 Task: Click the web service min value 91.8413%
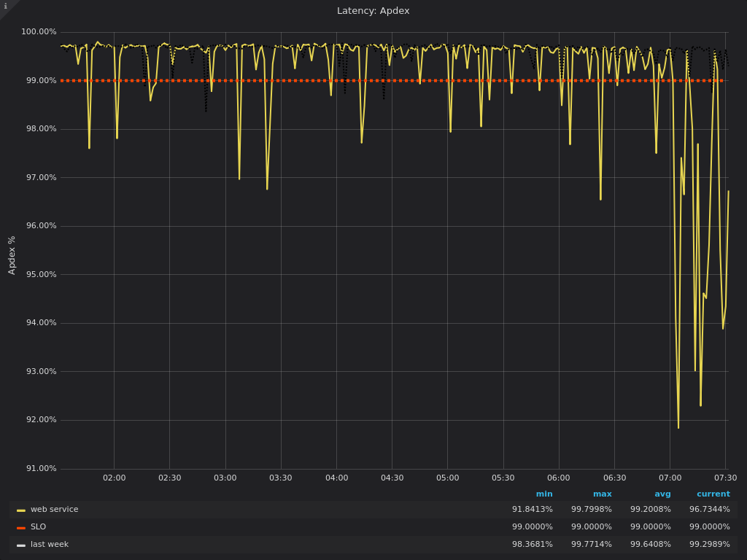tap(532, 510)
